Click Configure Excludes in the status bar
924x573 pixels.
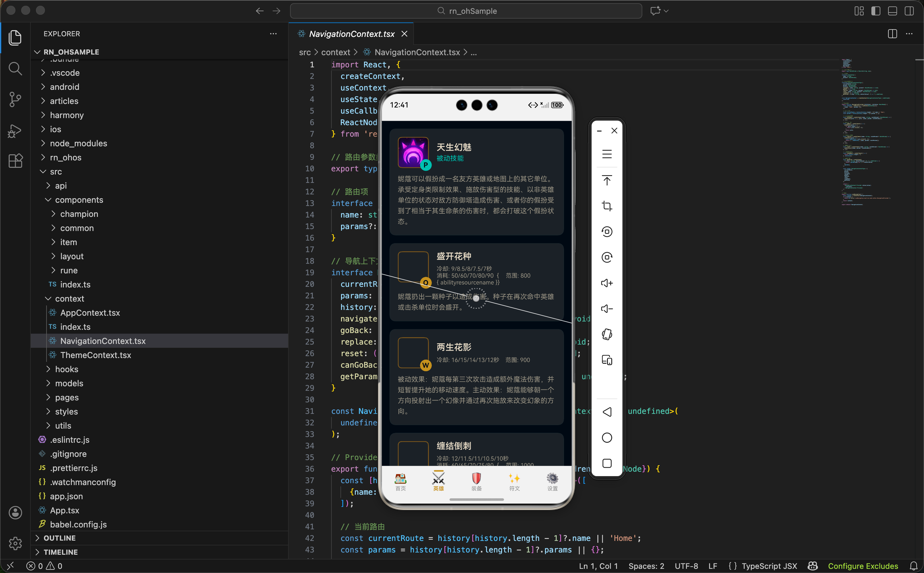[863, 566]
